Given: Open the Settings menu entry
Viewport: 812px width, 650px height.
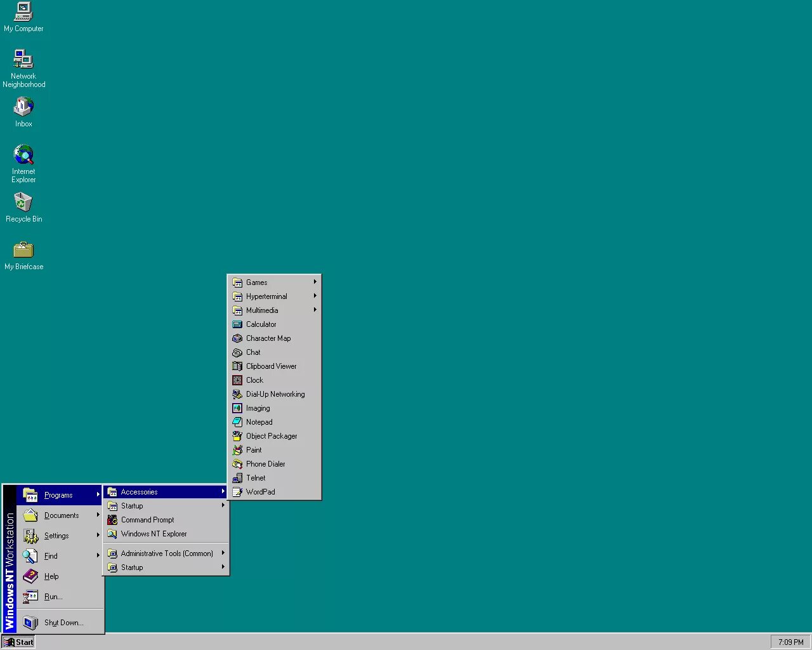Looking at the screenshot, I should point(59,536).
